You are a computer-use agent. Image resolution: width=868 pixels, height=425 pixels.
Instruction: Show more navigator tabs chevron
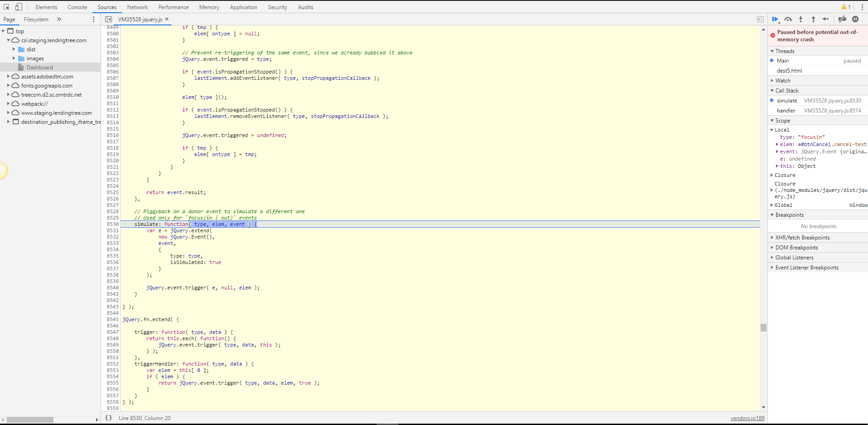(59, 19)
